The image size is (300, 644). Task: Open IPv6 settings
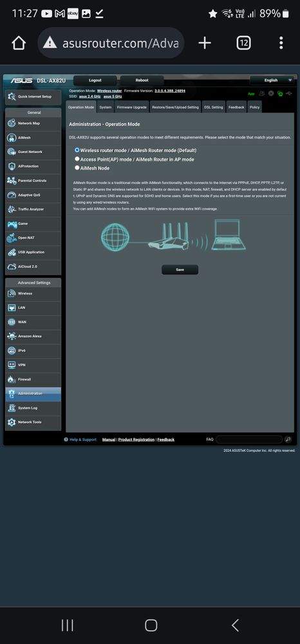33,351
